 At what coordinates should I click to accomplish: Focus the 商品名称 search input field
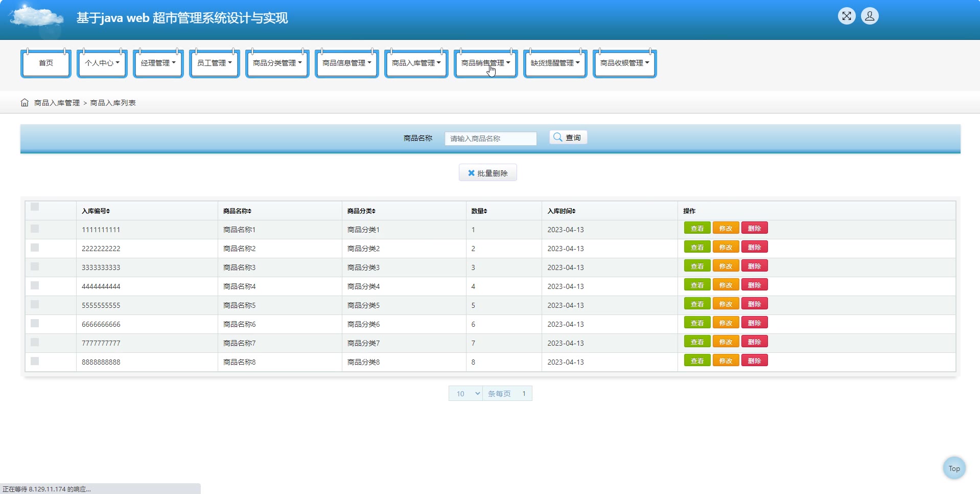[x=490, y=139]
